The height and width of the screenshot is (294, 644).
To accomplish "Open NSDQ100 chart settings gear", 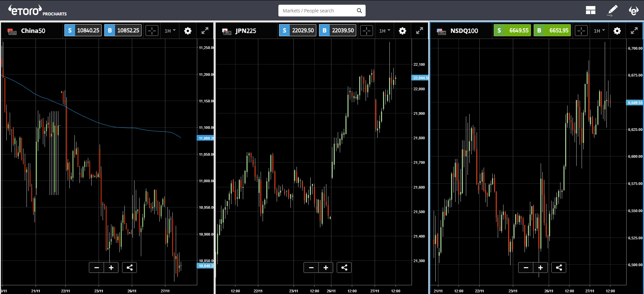I will [617, 31].
